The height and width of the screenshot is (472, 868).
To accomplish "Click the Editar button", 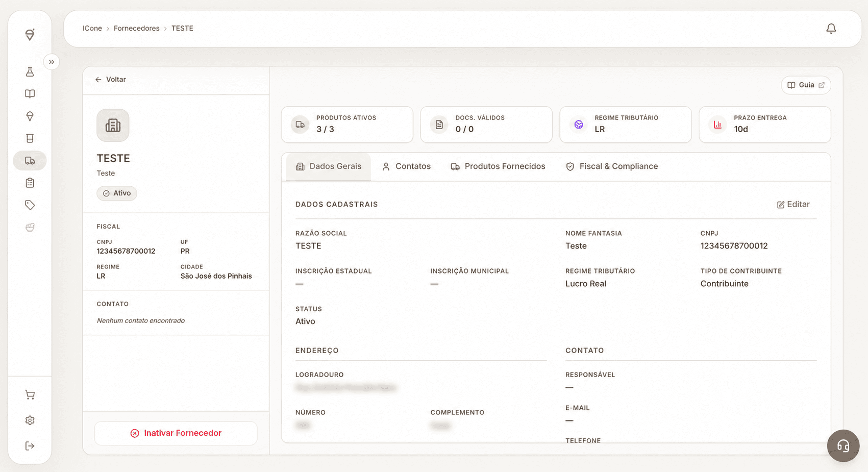I will tap(793, 204).
